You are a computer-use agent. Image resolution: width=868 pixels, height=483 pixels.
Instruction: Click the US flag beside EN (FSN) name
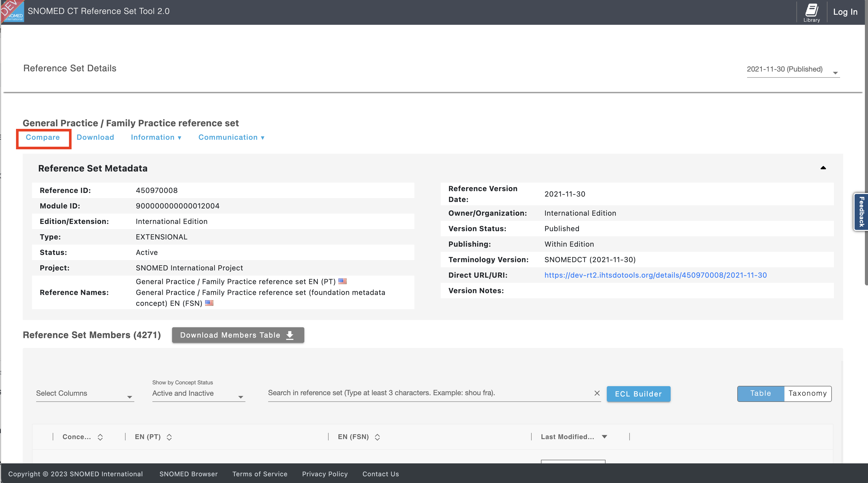[209, 303]
